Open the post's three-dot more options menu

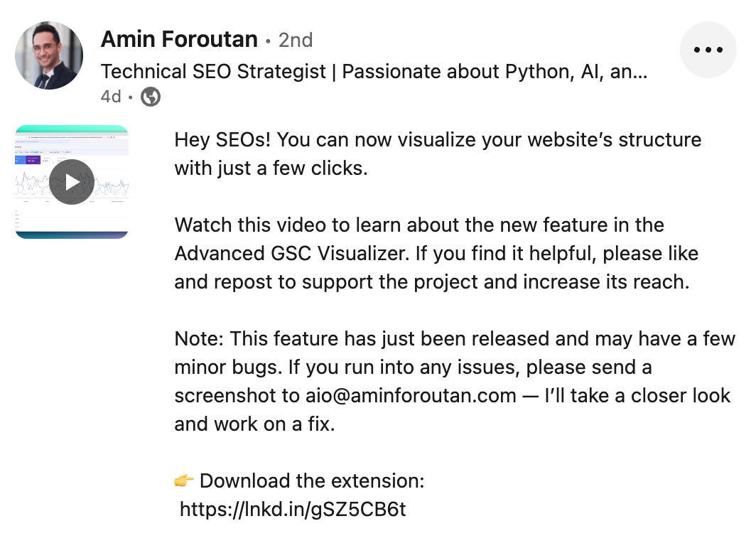coord(708,50)
